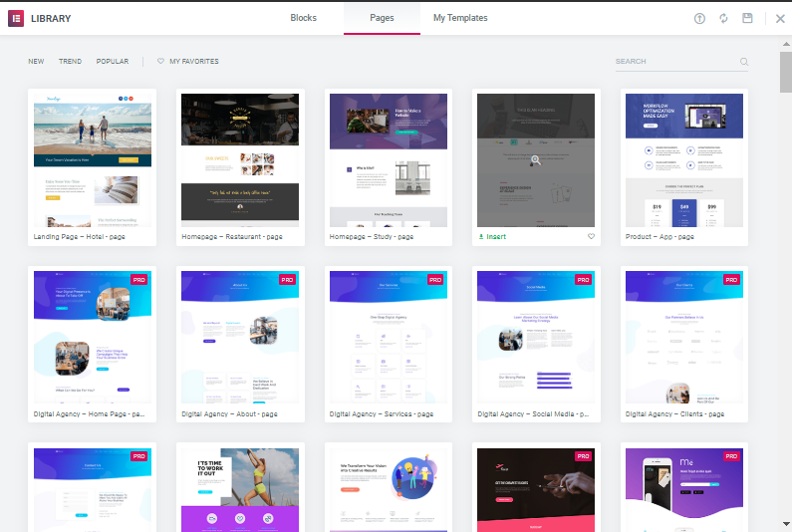This screenshot has width=792, height=532.
Task: Open Homepage Restaurant template thumbnail
Action: pos(240,160)
